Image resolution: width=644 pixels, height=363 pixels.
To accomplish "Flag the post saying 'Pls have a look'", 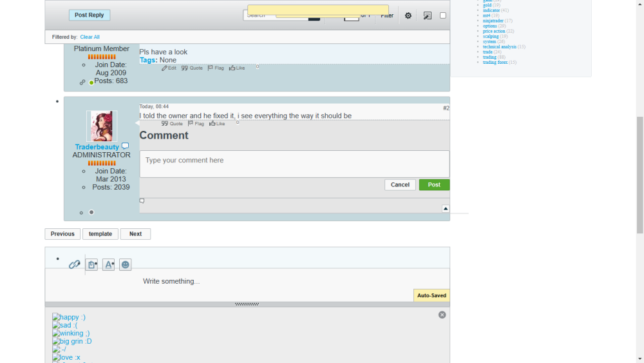I will (x=216, y=68).
